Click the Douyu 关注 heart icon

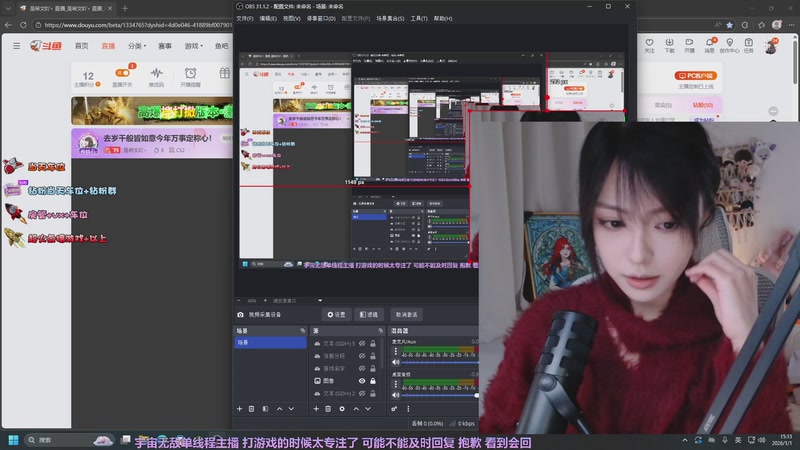click(649, 42)
